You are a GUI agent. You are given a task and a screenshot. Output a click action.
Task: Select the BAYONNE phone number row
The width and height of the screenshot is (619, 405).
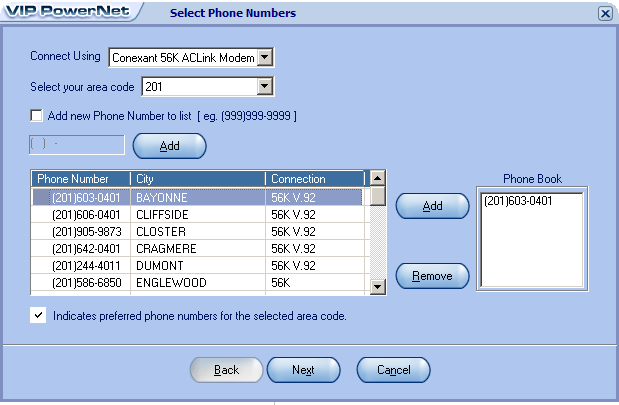pos(196,198)
